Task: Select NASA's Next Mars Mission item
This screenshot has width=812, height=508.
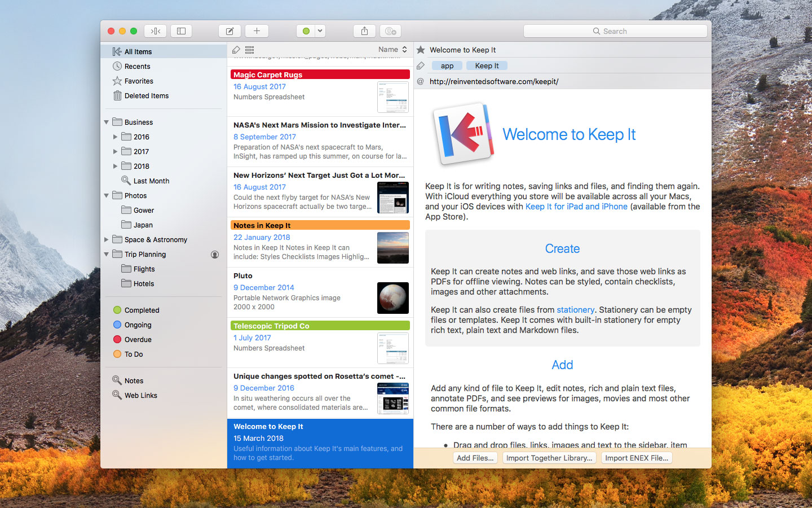Action: click(x=320, y=142)
